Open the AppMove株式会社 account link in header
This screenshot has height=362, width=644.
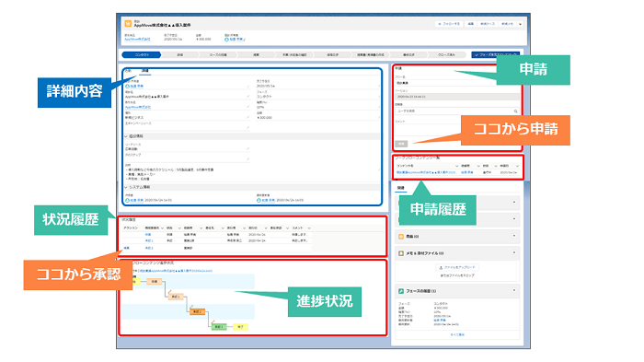(137, 40)
